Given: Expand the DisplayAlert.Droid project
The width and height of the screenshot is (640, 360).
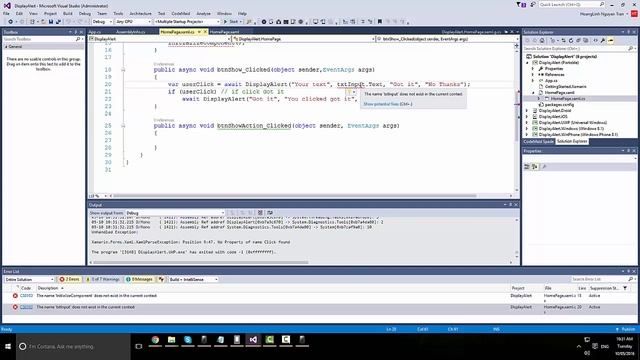Looking at the screenshot, I should (527, 111).
